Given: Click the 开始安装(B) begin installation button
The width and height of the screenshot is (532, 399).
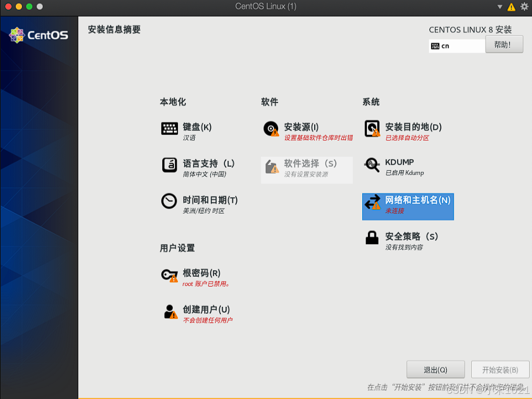Looking at the screenshot, I should coord(500,369).
